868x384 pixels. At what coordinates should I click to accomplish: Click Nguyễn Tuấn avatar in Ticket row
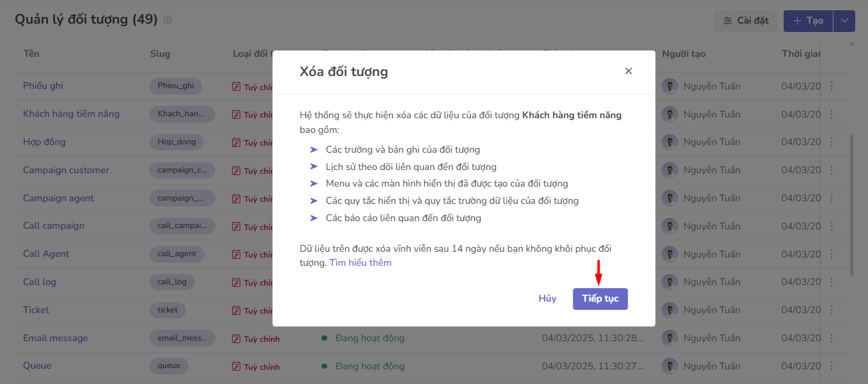coord(670,310)
